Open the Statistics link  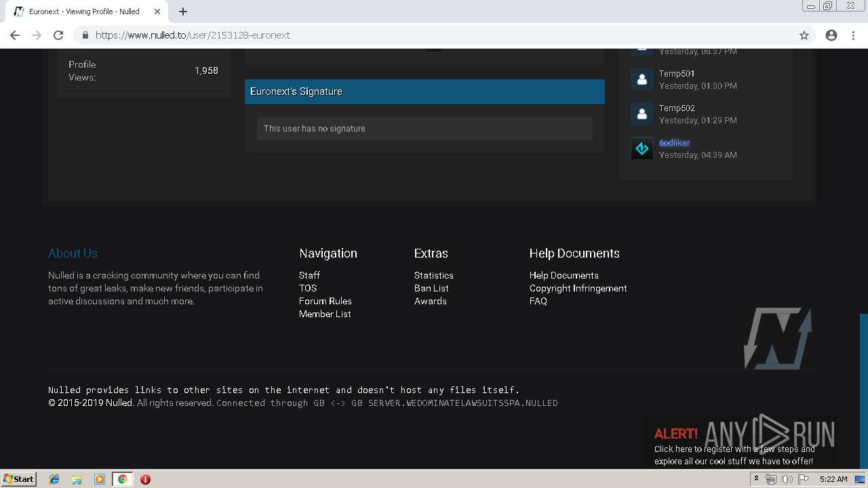(x=434, y=275)
